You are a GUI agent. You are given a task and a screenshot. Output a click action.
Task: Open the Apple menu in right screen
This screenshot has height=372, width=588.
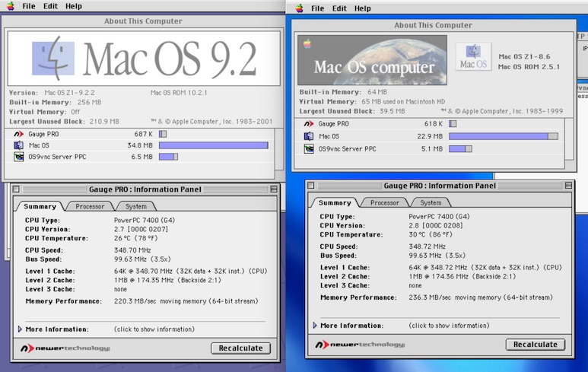pyautogui.click(x=299, y=8)
